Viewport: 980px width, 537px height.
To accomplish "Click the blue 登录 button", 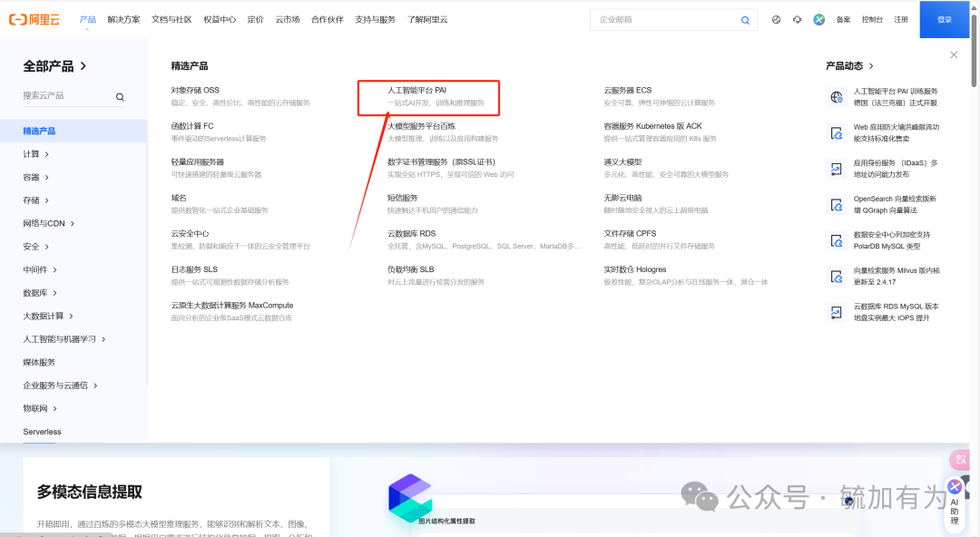I will point(945,19).
